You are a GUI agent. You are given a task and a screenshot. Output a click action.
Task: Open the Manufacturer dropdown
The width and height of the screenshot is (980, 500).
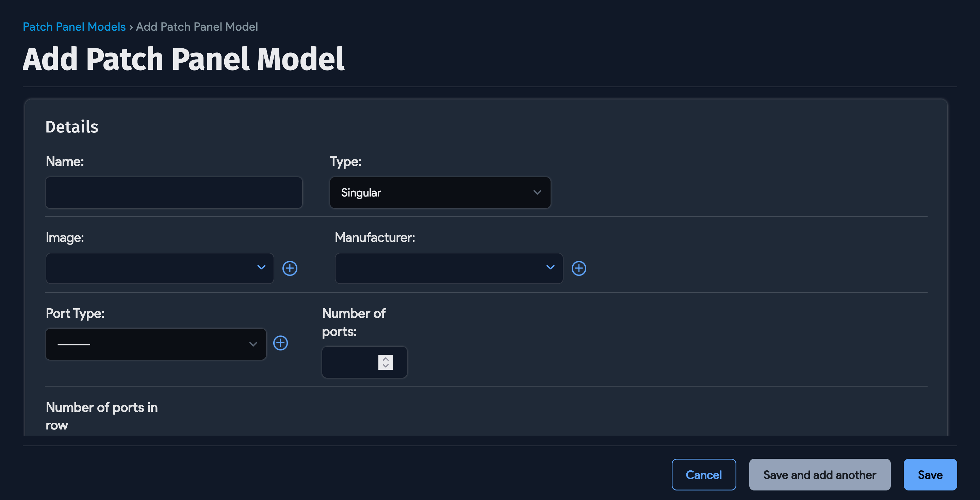448,268
